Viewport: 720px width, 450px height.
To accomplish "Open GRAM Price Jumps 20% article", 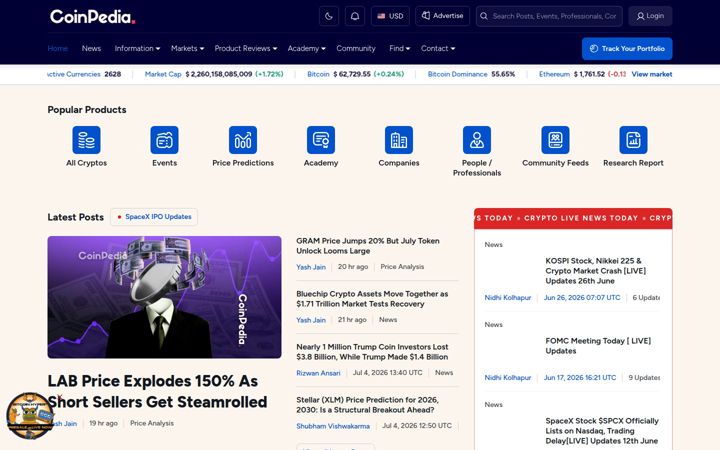I will [x=368, y=246].
